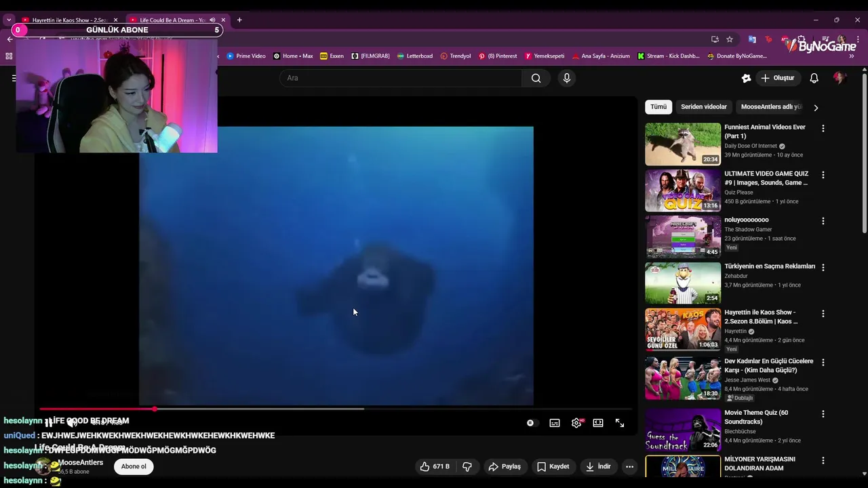Mute the video using the player volume icon

coord(72,423)
